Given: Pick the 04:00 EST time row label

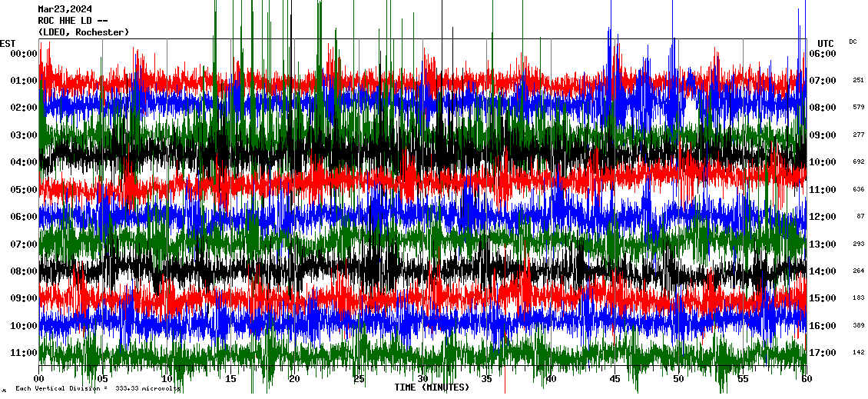Looking at the screenshot, I should [x=24, y=162].
